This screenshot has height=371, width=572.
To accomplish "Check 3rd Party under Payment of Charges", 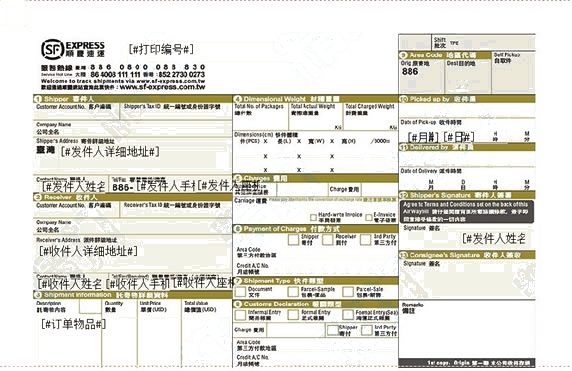I will [x=365, y=240].
